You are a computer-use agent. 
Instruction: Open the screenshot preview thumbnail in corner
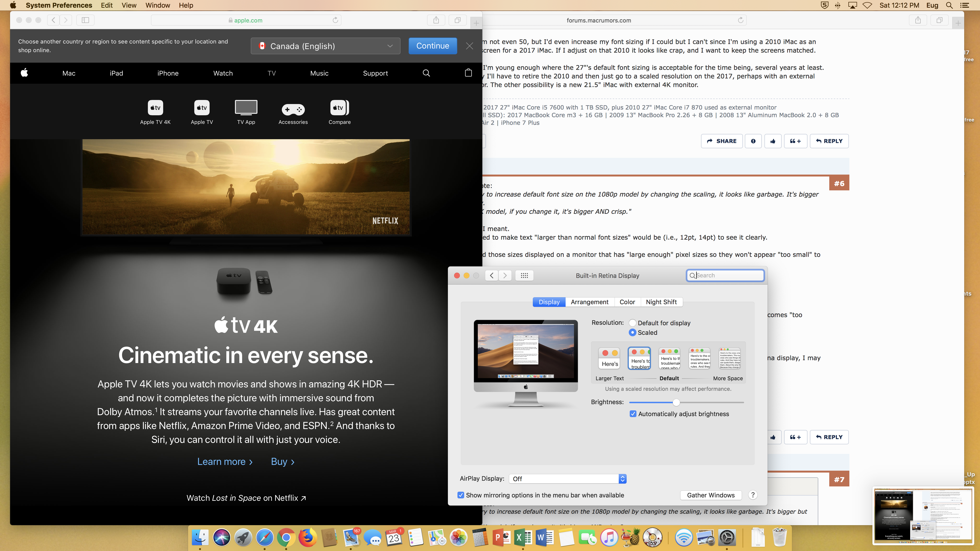923,516
